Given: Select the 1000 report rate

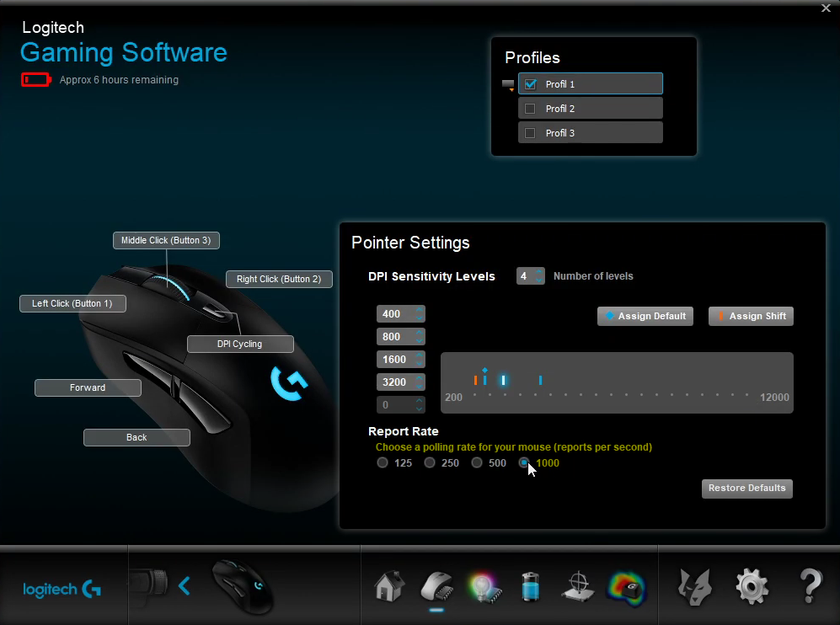Looking at the screenshot, I should pos(524,462).
